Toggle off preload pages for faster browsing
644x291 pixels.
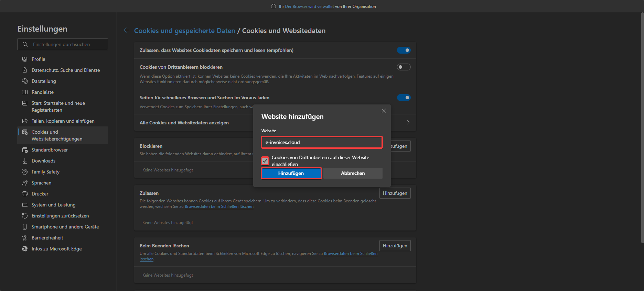(x=404, y=98)
